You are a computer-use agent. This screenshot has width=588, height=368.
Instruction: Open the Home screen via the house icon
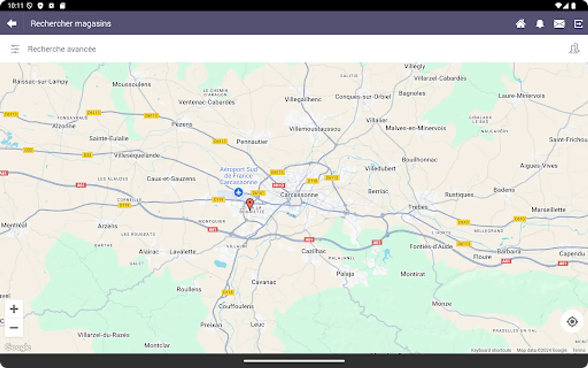pyautogui.click(x=520, y=23)
